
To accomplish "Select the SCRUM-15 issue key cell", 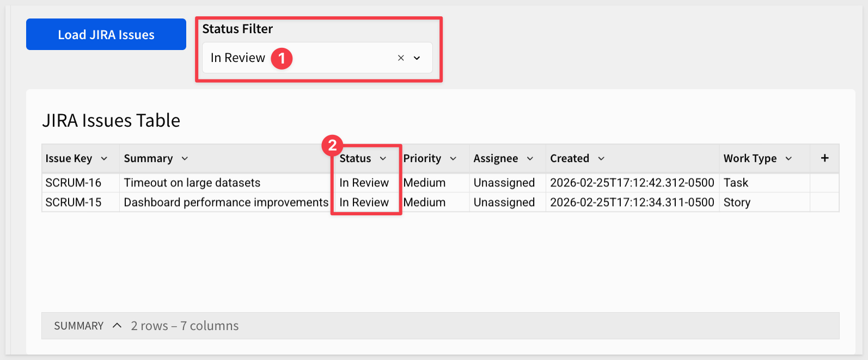I will pyautogui.click(x=74, y=202).
